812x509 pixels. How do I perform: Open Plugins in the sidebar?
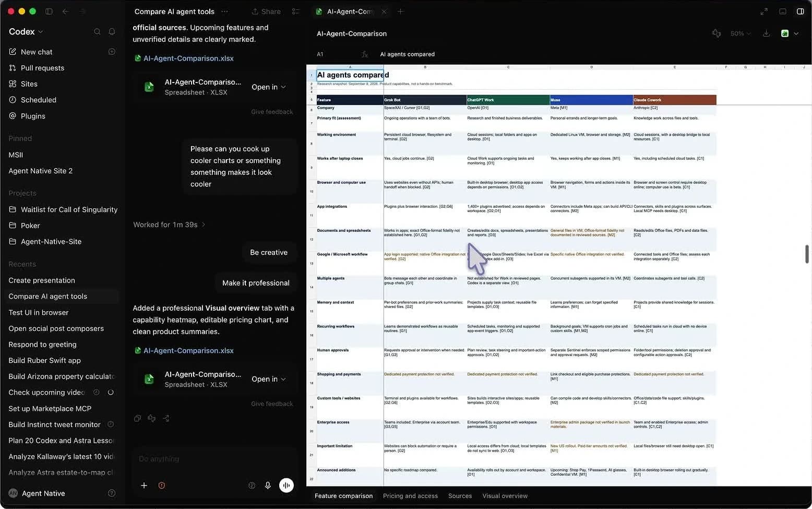coord(27,116)
